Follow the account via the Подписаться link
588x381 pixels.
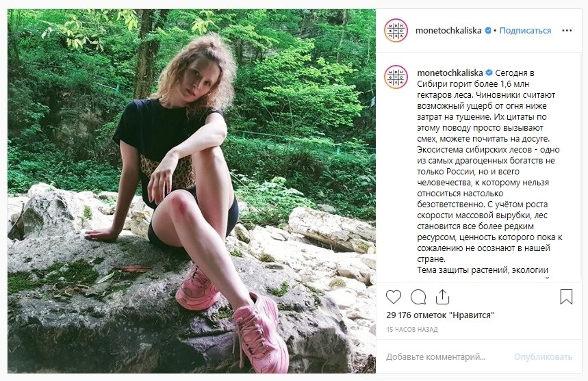click(x=525, y=31)
